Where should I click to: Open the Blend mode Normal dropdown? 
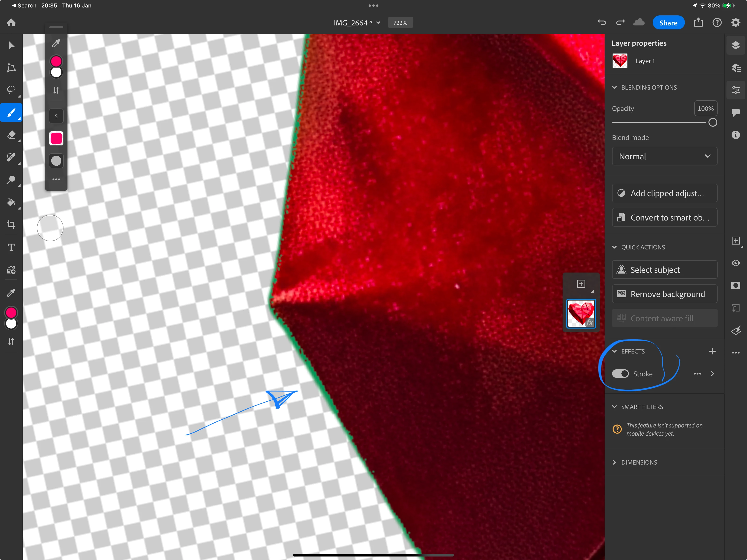[x=664, y=156]
